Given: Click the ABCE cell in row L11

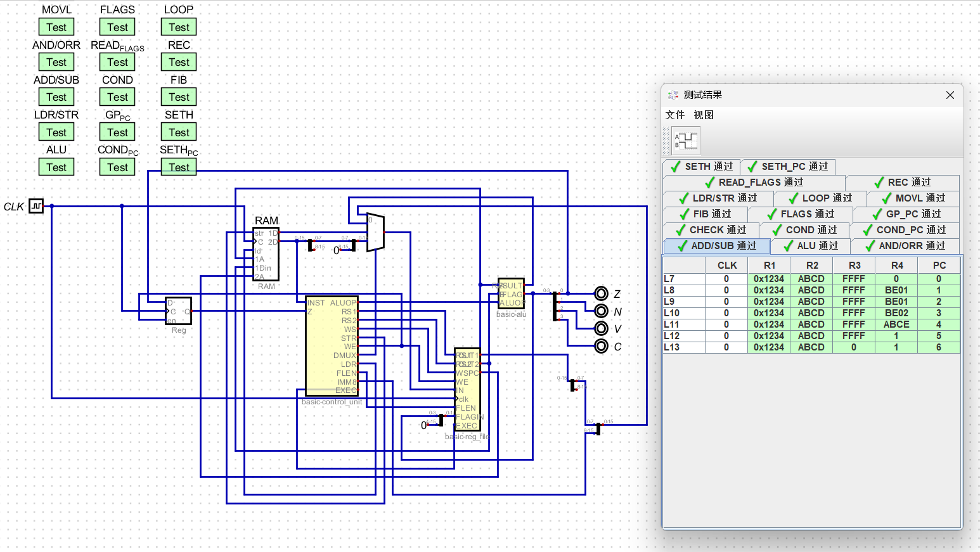Looking at the screenshot, I should point(896,324).
